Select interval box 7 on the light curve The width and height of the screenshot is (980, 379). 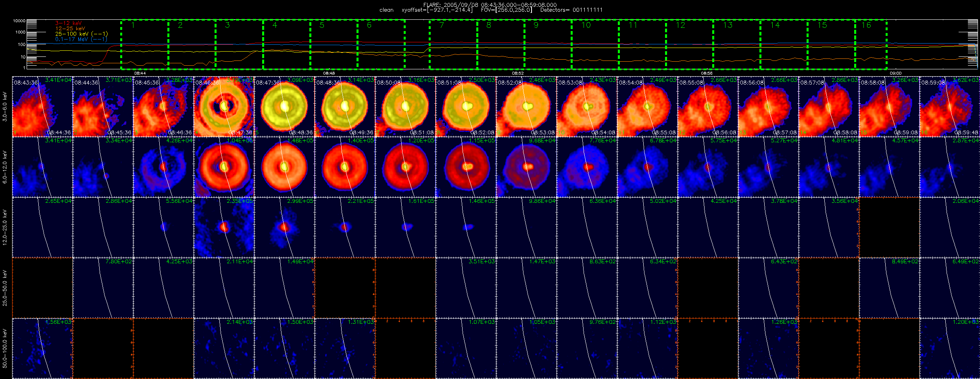coord(453,44)
